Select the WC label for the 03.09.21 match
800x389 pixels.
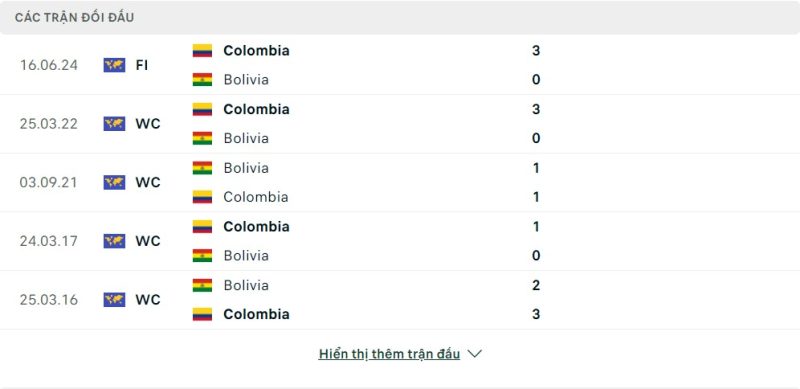[x=148, y=182]
